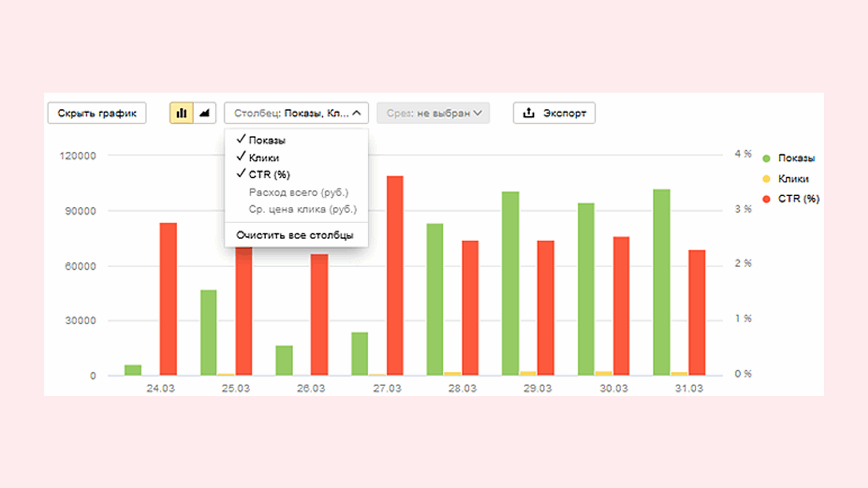Select the green Показы bar for 31.03

click(662, 282)
